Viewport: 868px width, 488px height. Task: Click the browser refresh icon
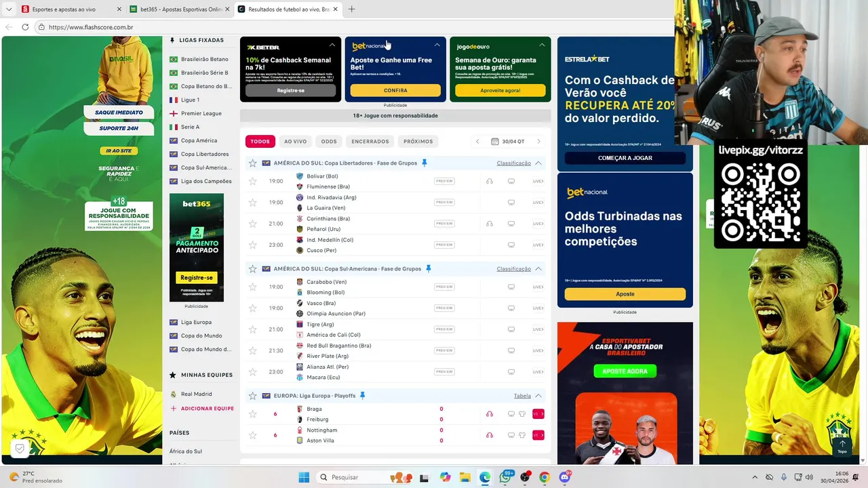point(25,27)
